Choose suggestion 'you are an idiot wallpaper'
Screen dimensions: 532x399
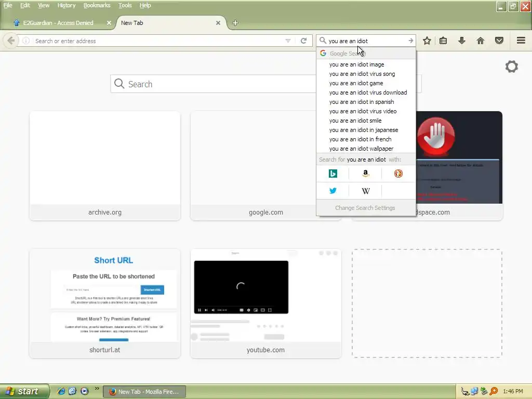click(366, 149)
